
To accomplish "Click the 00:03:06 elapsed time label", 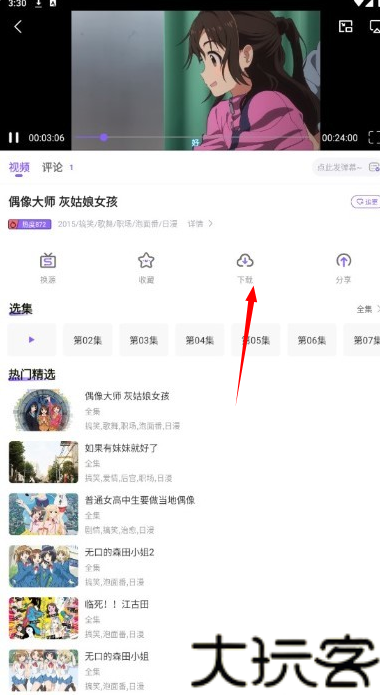I will point(47,138).
